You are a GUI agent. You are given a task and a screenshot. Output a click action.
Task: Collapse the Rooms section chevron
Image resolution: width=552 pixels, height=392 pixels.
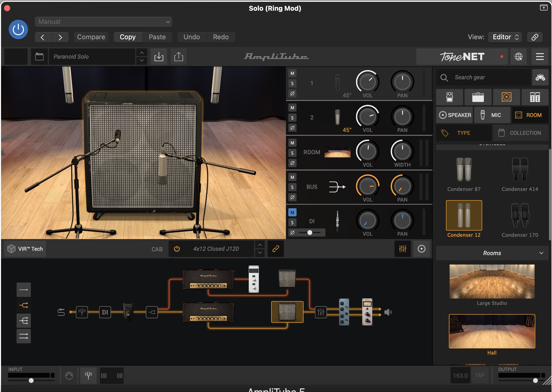[x=541, y=253]
